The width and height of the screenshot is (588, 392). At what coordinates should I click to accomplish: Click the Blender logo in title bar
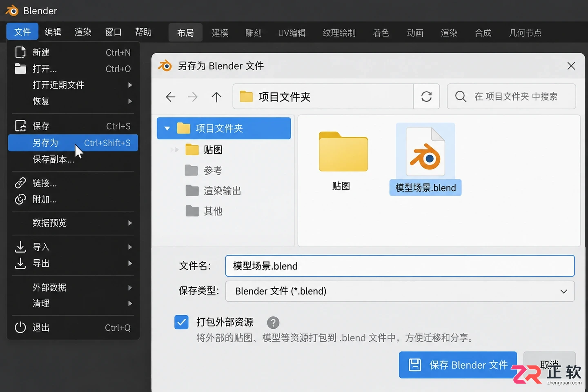[12, 11]
